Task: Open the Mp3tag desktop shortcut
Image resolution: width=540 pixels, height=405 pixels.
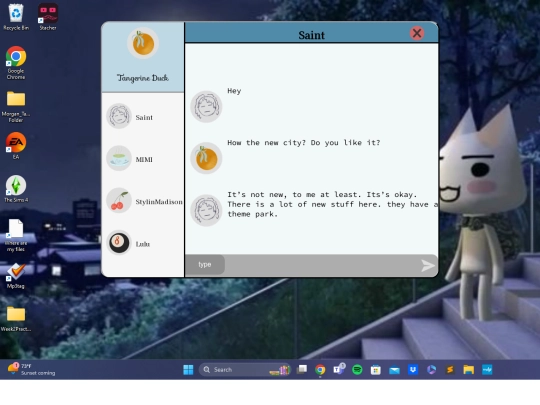Action: (16, 276)
